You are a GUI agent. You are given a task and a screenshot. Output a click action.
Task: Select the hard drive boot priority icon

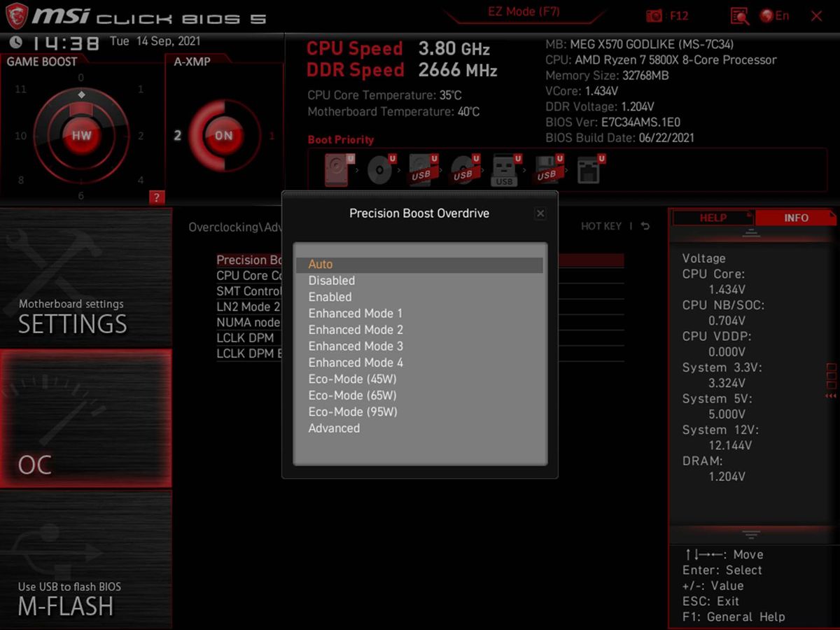point(336,168)
